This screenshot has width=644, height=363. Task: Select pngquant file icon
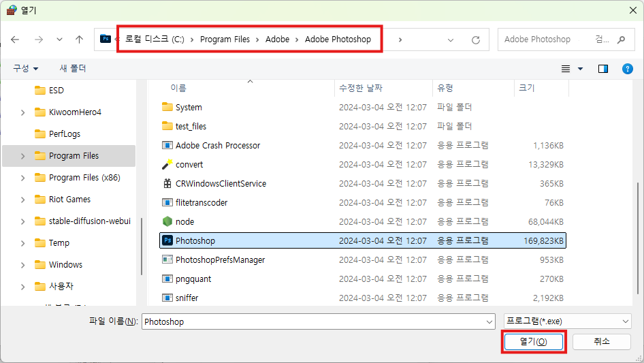(167, 279)
